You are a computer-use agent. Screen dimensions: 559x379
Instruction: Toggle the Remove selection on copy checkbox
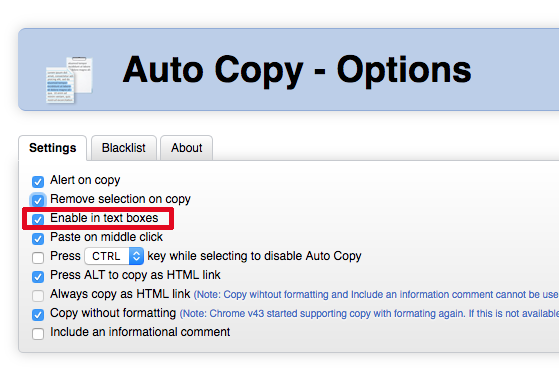click(38, 200)
